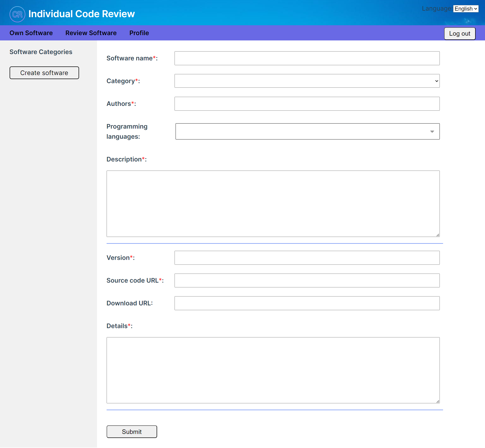Viewport: 485px width, 448px height.
Task: Click the Download URL label
Action: (130, 303)
